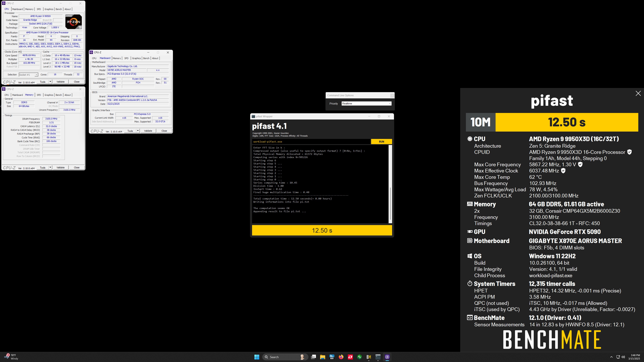Image resolution: width=644 pixels, height=362 pixels.
Task: Click Close button in the CPU-Z Memory window
Action: click(76, 168)
